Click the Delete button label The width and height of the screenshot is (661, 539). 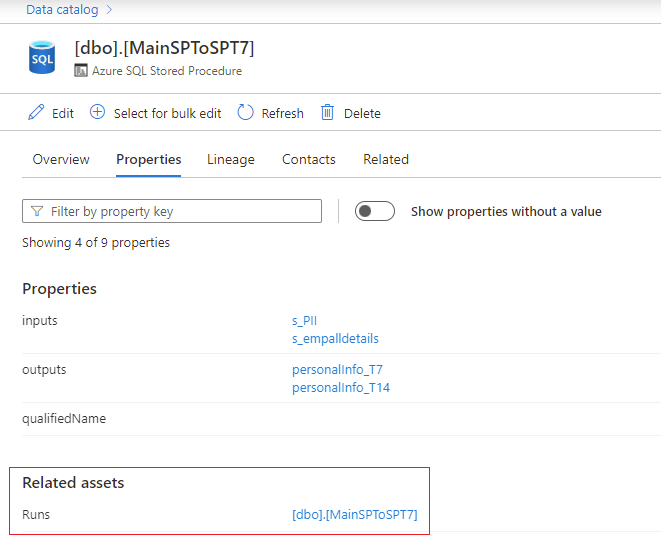click(362, 113)
